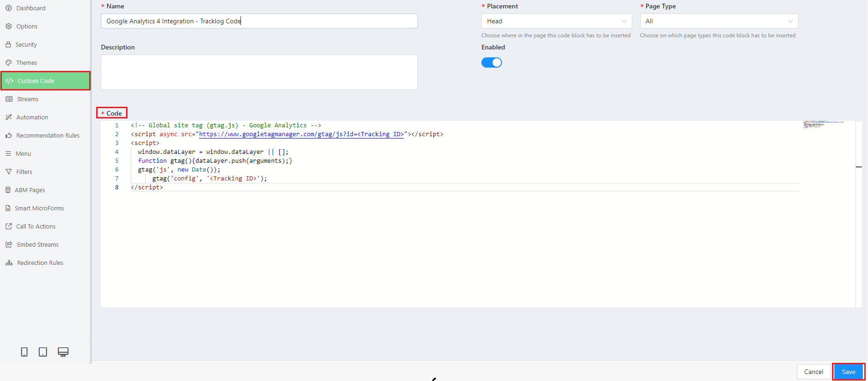868x381 pixels.
Task: Click the Themes palette icon
Action: coord(8,62)
